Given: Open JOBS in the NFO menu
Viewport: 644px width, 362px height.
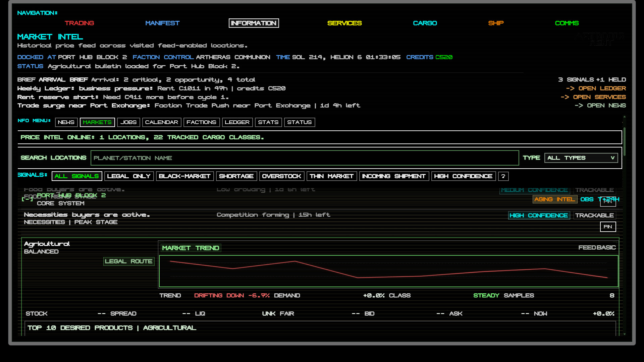Looking at the screenshot, I should [x=128, y=122].
